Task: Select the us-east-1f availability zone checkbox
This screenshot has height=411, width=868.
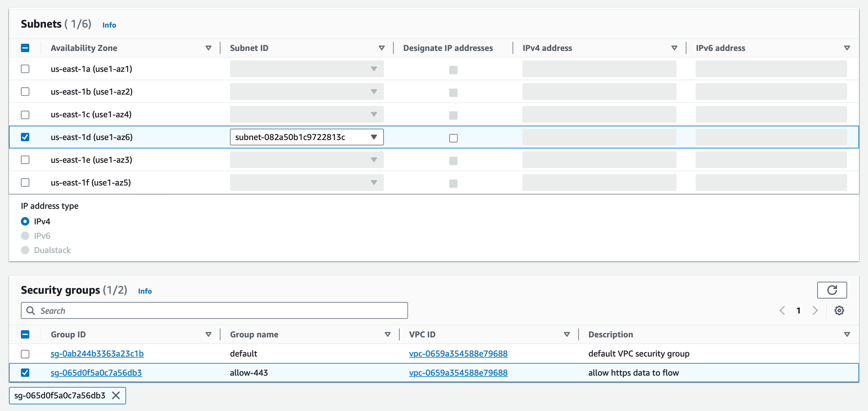Action: (25, 182)
